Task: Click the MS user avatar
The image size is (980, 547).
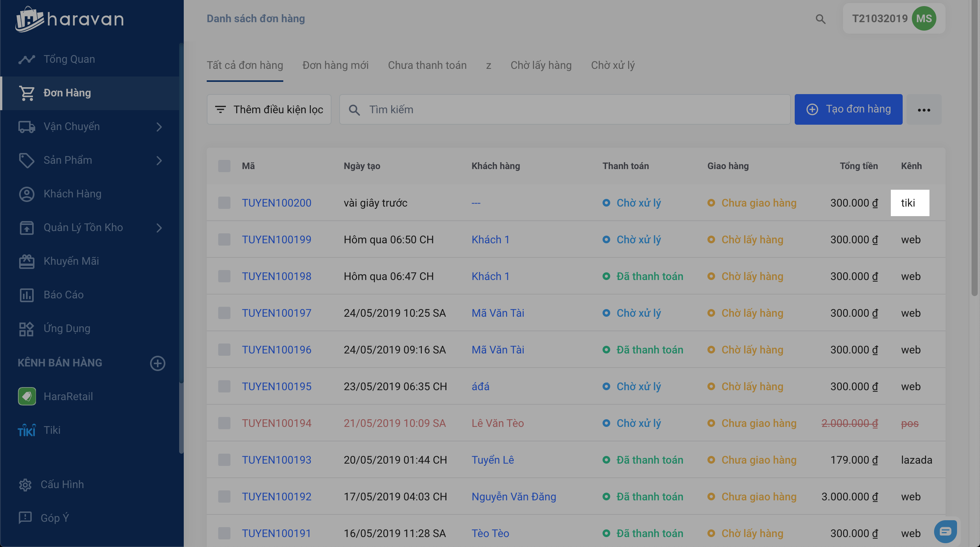Action: click(x=924, y=18)
